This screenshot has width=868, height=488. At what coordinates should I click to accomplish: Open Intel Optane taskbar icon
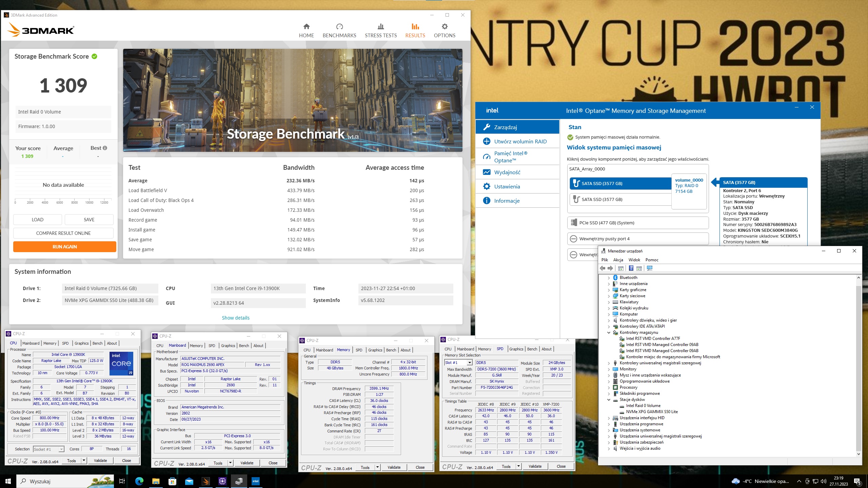(x=256, y=481)
